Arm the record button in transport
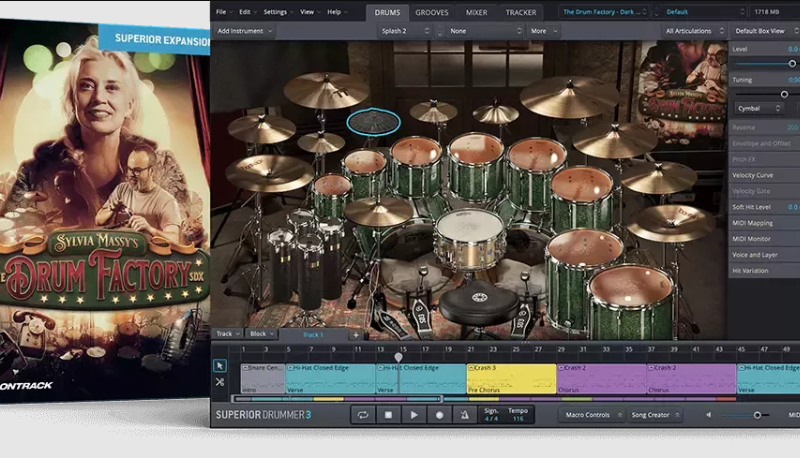The height and width of the screenshot is (458, 800). 439,415
